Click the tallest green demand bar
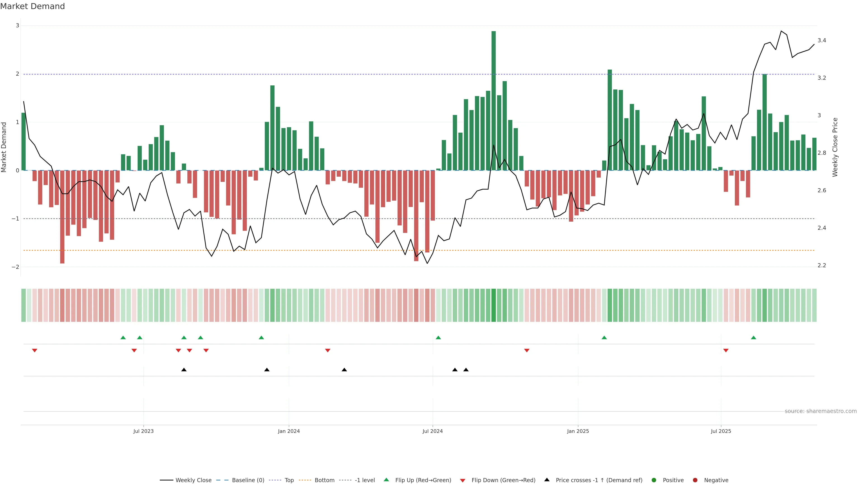Screen dimensions: 868x488 [x=493, y=101]
